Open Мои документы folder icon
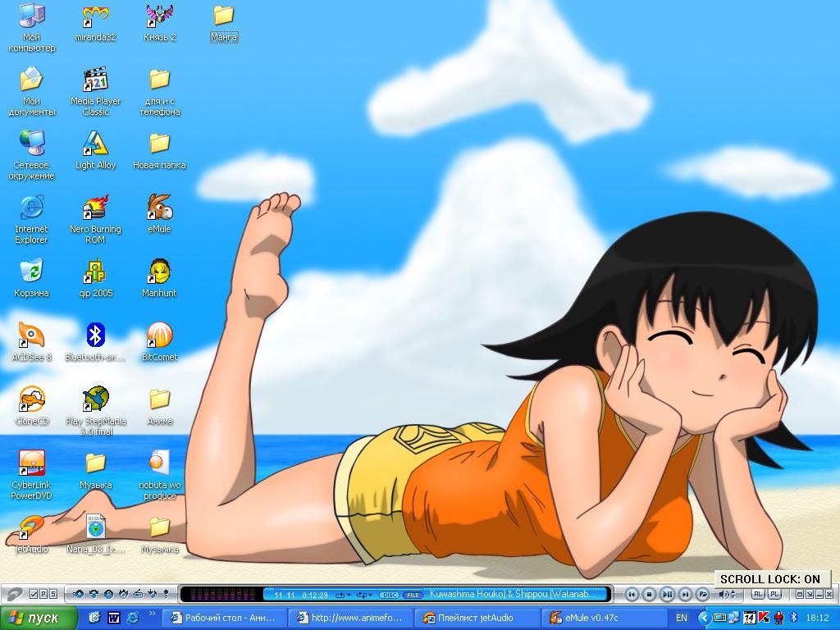Viewport: 840px width, 630px height. [31, 91]
